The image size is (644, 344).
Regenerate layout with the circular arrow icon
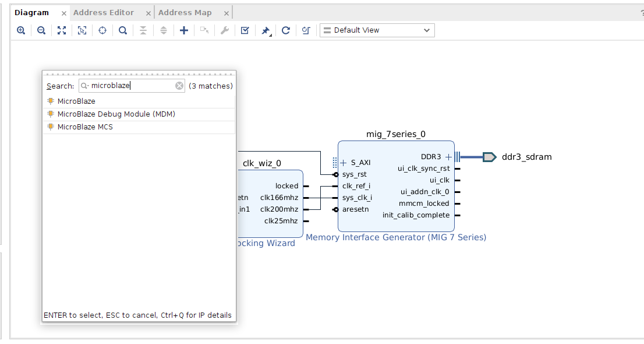point(286,30)
